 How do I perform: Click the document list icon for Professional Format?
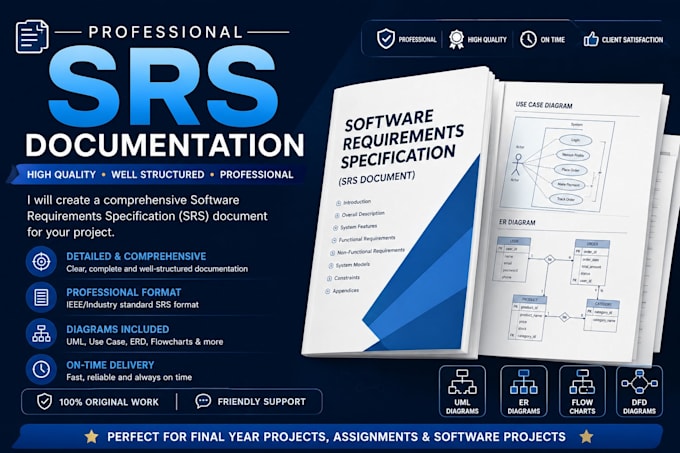click(x=41, y=298)
